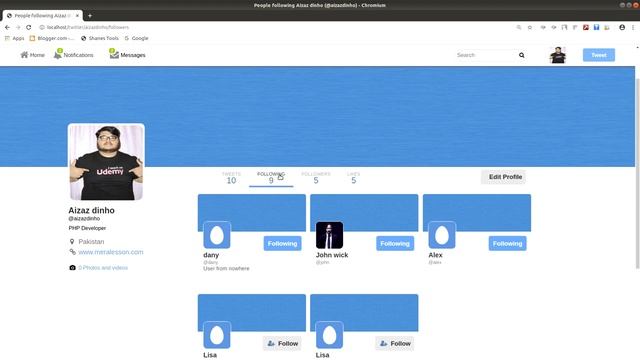Open the Google bookmark
640x360 pixels.
[136, 38]
